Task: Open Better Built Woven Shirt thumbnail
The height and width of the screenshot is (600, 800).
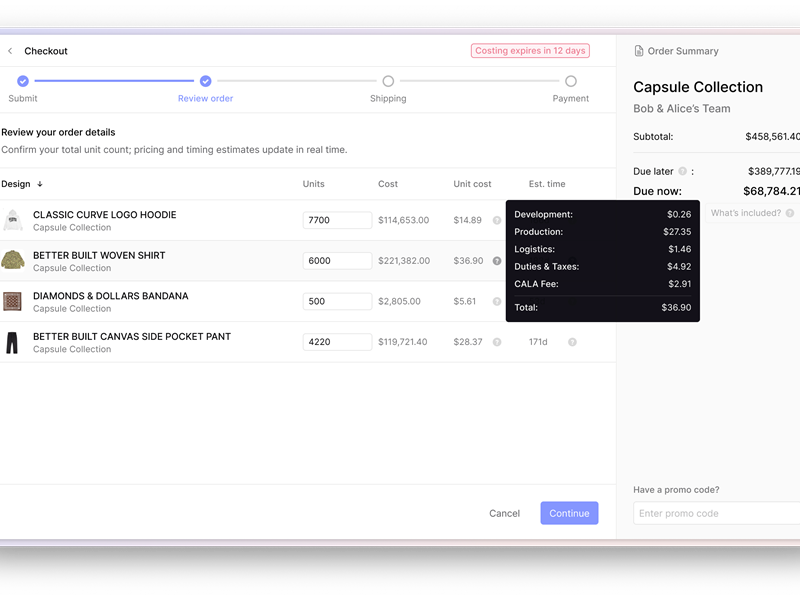Action: (13, 261)
